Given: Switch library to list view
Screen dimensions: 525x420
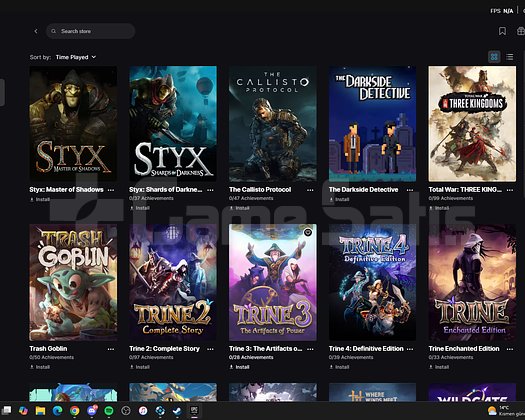Looking at the screenshot, I should (x=510, y=57).
